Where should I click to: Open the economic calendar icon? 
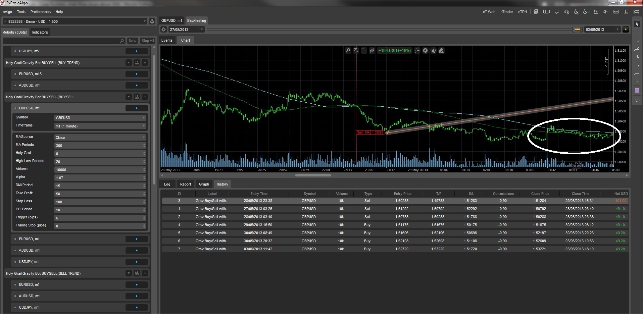click(x=596, y=12)
